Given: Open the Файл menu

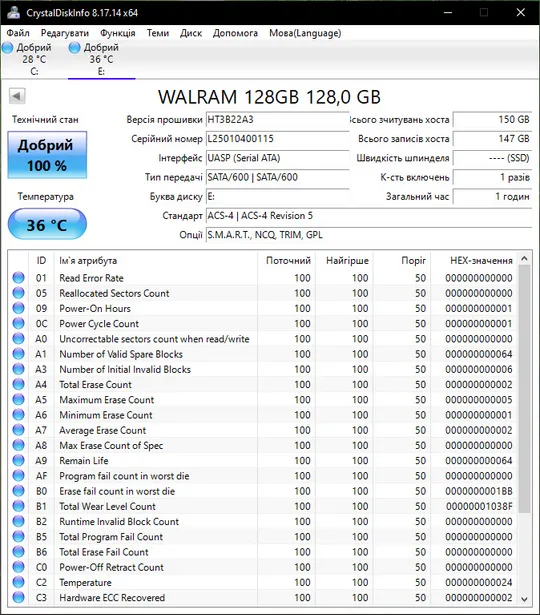Looking at the screenshot, I should pos(18,33).
